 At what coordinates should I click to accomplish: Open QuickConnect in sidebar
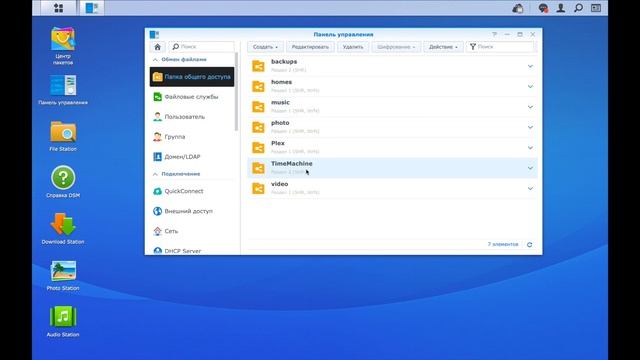(x=192, y=191)
